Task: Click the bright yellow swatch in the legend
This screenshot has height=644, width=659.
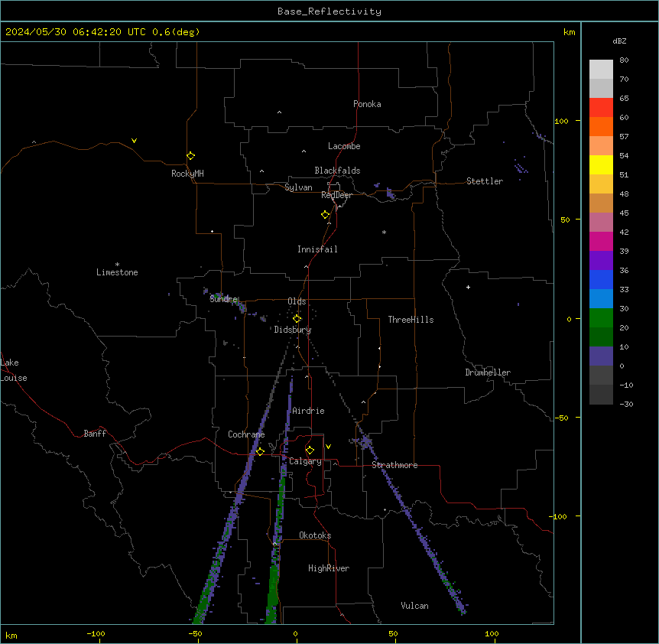Action: point(601,164)
